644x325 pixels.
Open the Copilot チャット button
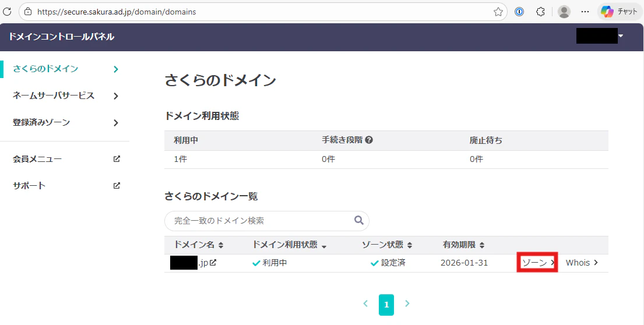pyautogui.click(x=619, y=12)
